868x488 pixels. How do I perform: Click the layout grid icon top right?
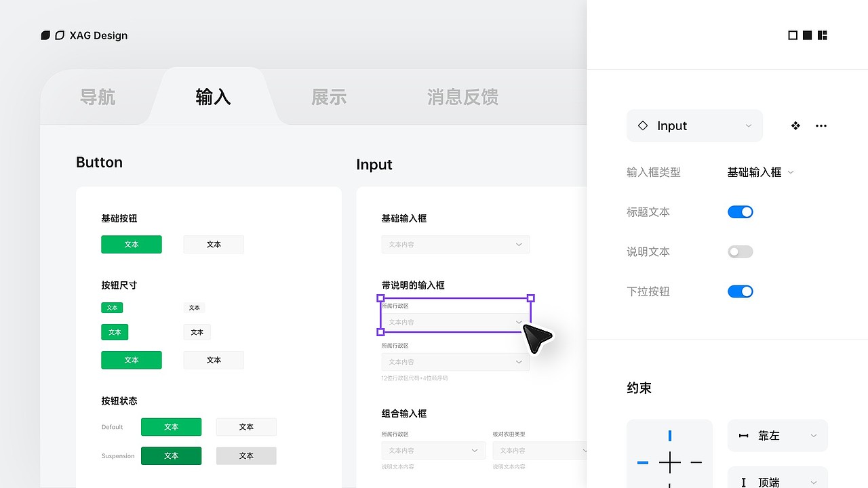pyautogui.click(x=822, y=35)
